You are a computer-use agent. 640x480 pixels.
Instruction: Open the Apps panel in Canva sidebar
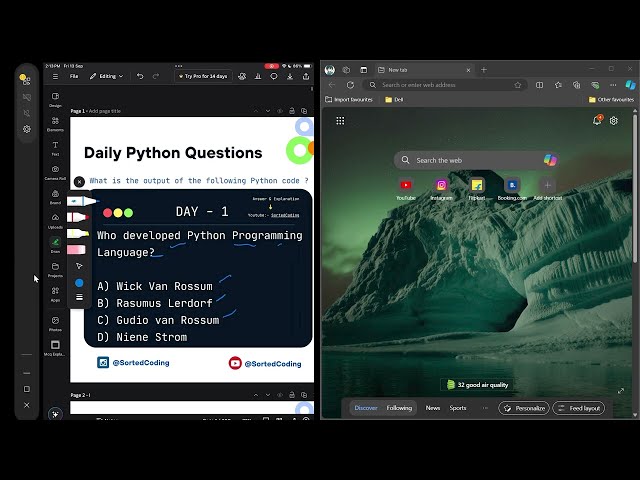[x=55, y=294]
